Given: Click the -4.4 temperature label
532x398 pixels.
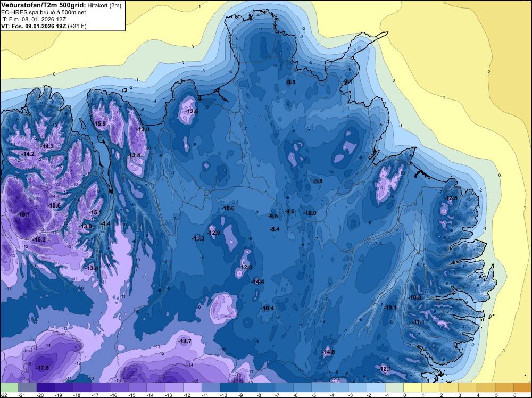Looking at the screenshot, I should tap(105, 223).
